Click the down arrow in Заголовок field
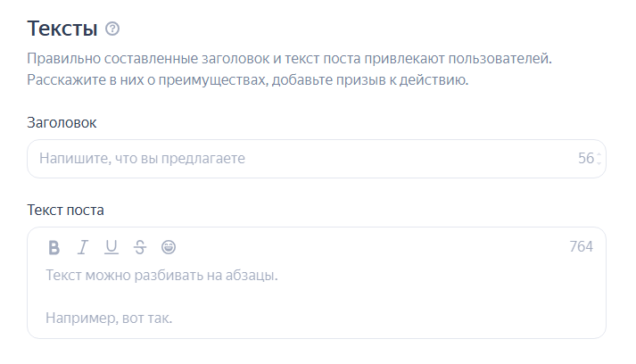This screenshot has height=364, width=636. (x=599, y=163)
